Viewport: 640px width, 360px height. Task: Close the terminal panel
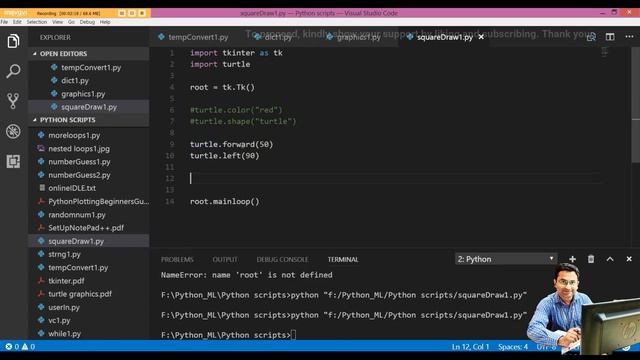tap(629, 259)
